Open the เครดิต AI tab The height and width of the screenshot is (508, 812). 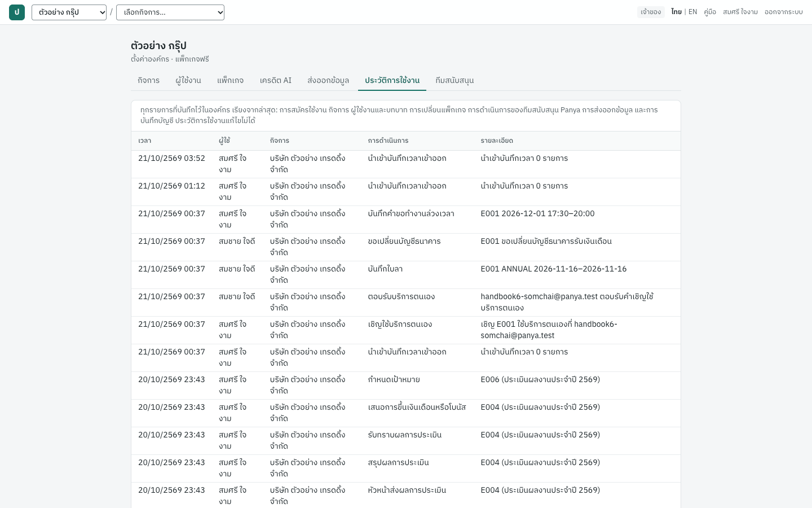coord(276,80)
